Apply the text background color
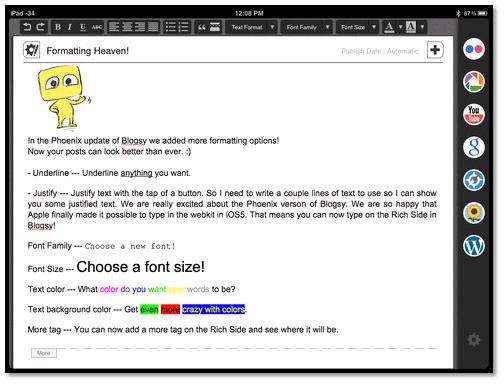This screenshot has height=384, width=504. [411, 27]
